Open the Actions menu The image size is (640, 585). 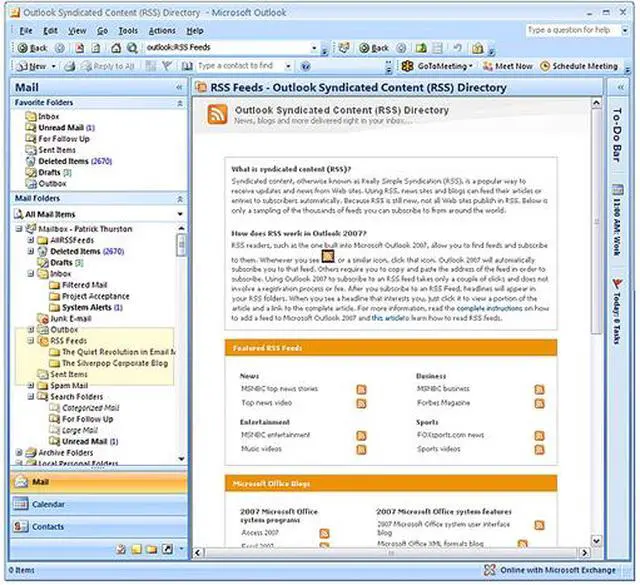point(162,31)
